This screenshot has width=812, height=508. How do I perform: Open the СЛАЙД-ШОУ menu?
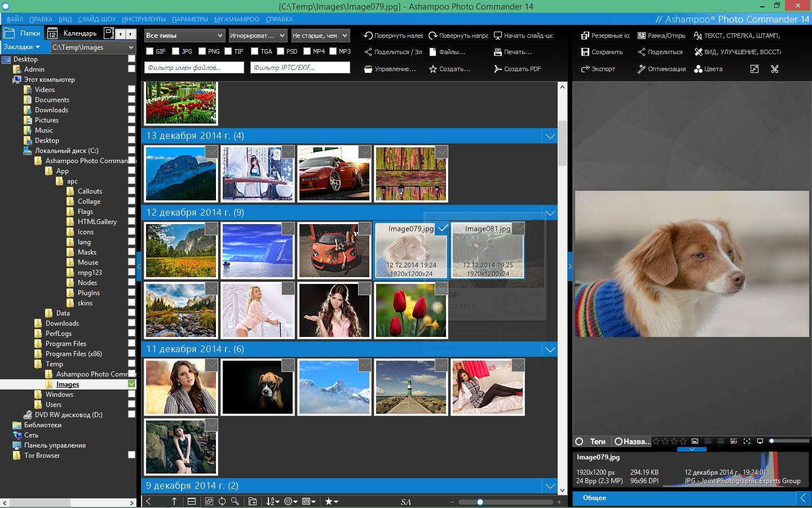point(96,19)
